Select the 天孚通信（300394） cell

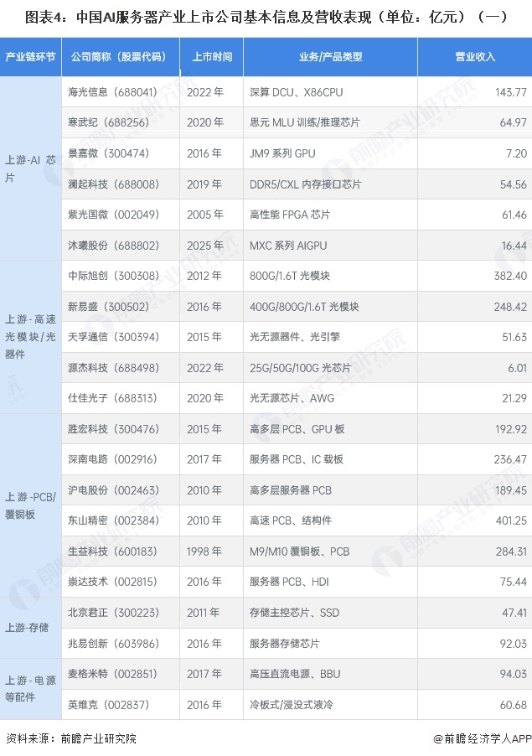(121, 337)
